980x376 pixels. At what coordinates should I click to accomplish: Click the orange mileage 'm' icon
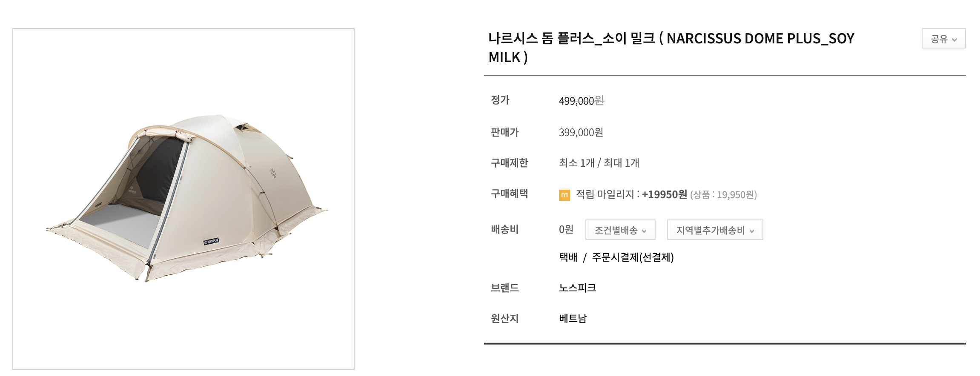pos(565,194)
